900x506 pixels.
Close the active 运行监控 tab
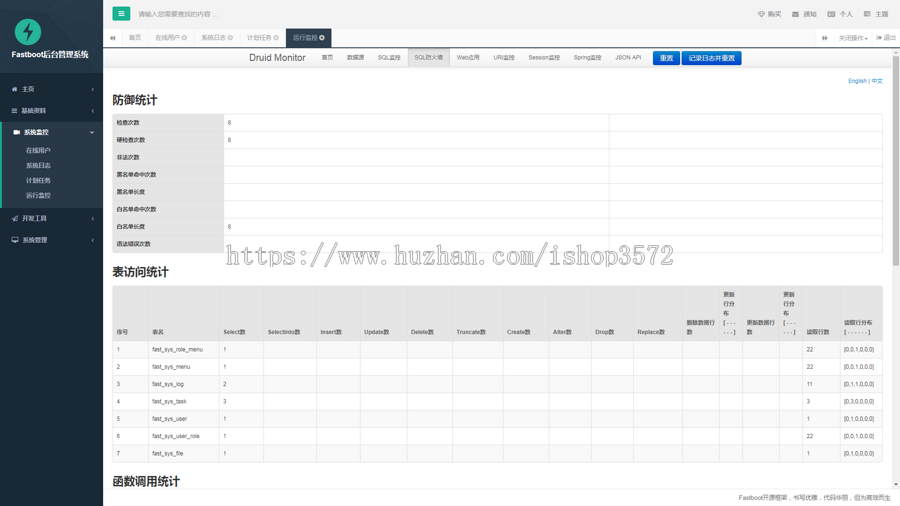322,38
